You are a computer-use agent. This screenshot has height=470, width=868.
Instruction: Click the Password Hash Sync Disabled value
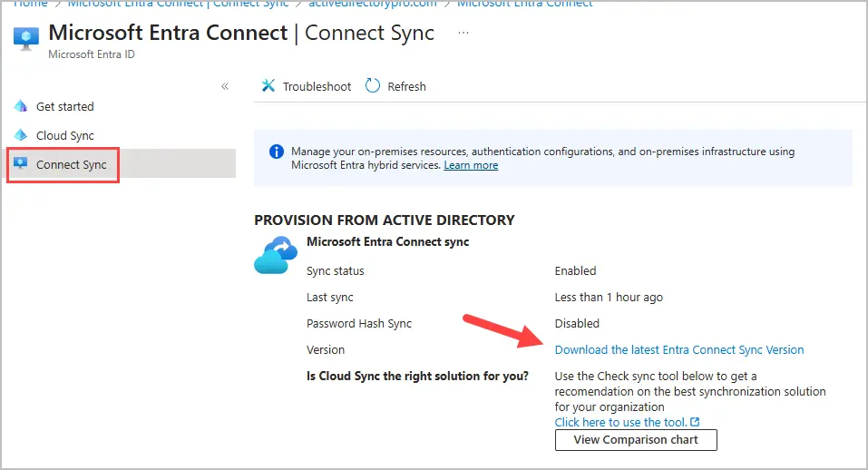coord(577,323)
